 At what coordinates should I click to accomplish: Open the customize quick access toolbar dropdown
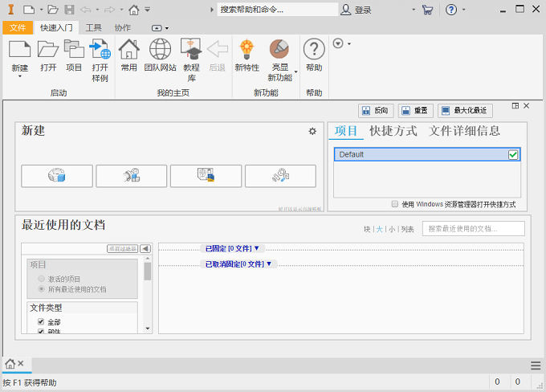pos(148,10)
